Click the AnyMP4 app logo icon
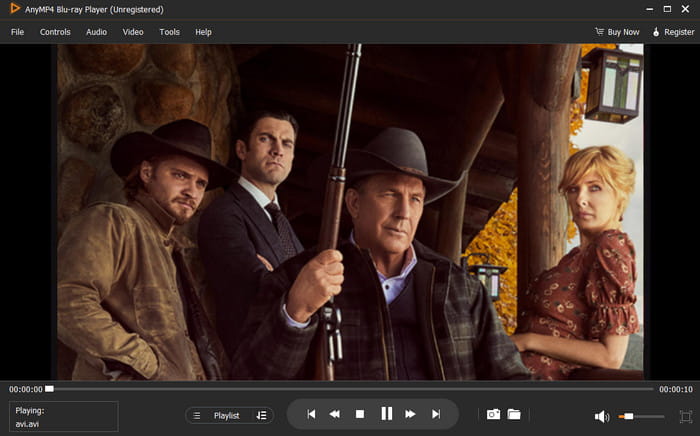Image resolution: width=700 pixels, height=436 pixels. point(15,8)
